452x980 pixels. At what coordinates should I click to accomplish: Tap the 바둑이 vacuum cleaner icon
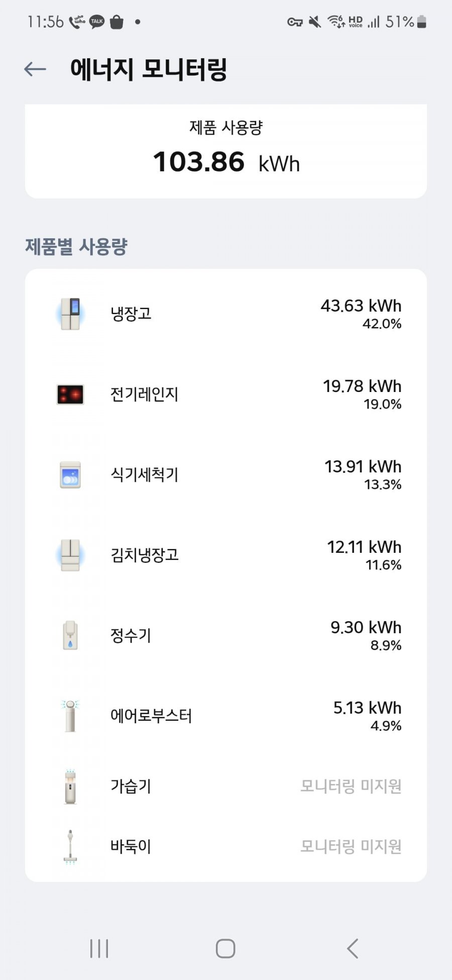[70, 847]
